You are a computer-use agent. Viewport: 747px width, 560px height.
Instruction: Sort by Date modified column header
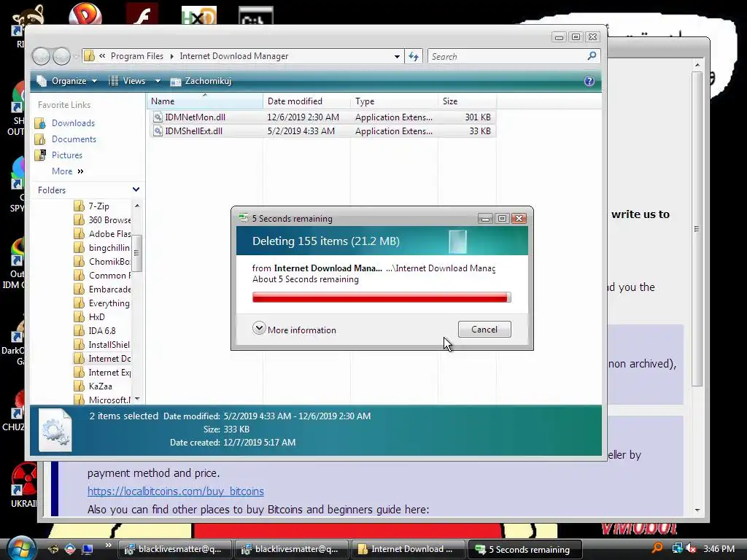pos(306,101)
